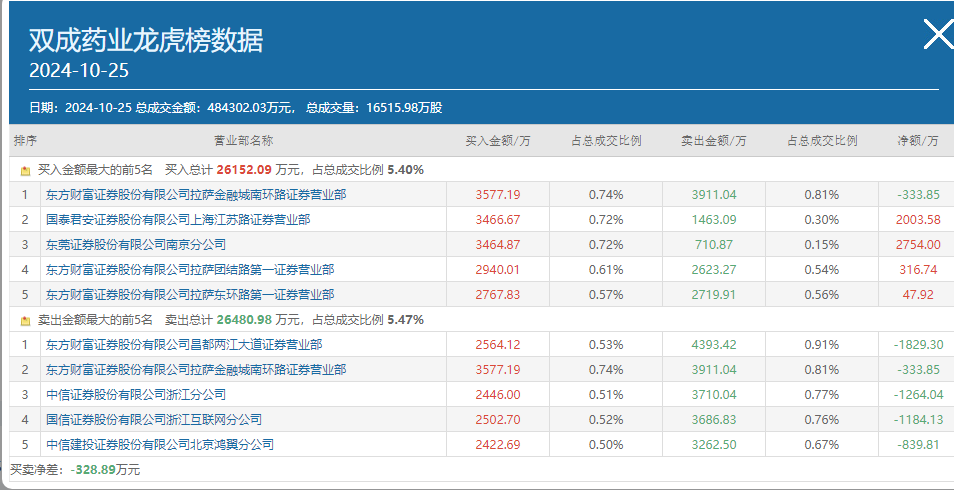Viewport: 954px width, 490px height.
Task: Open 国泰君安证券上海江苏路证券营业部 link
Action: point(178,219)
